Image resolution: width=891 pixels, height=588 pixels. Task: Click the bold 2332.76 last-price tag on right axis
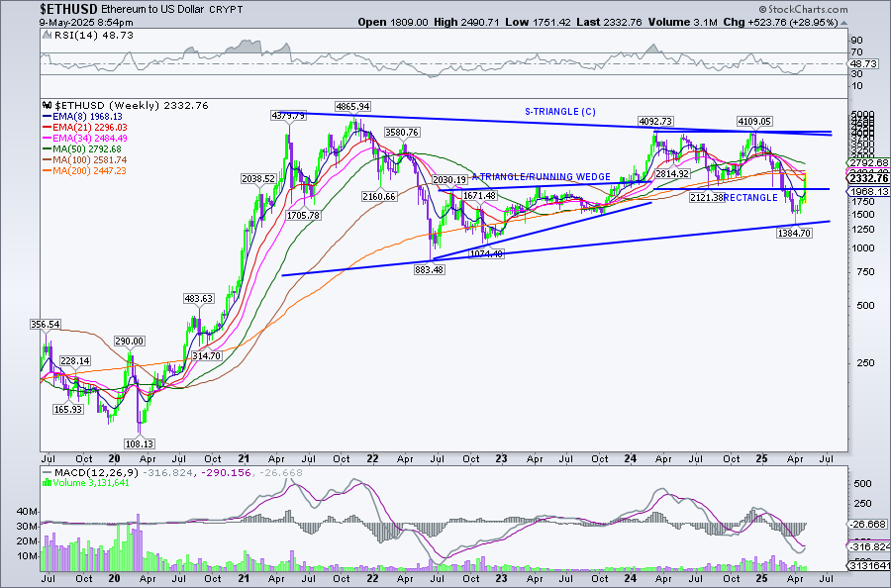tap(868, 178)
